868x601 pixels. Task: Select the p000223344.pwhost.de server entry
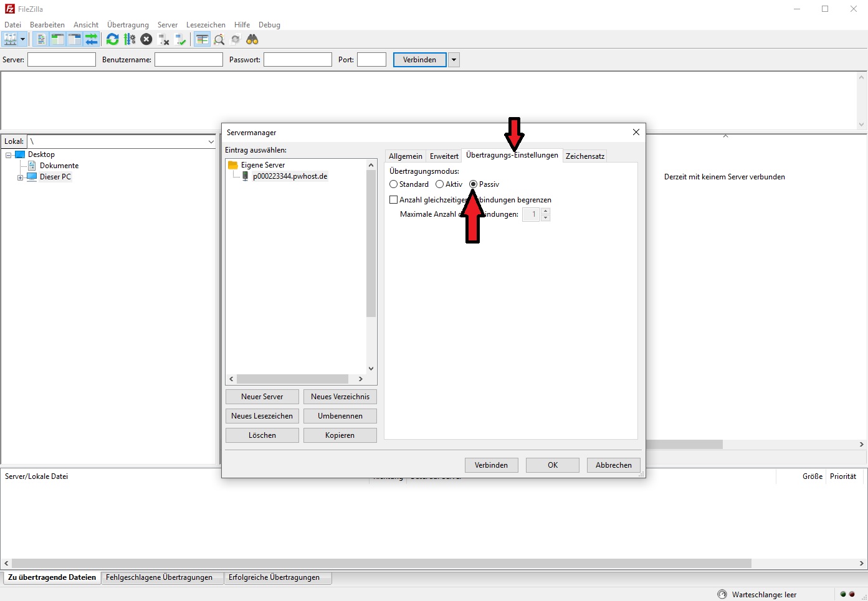pyautogui.click(x=290, y=176)
